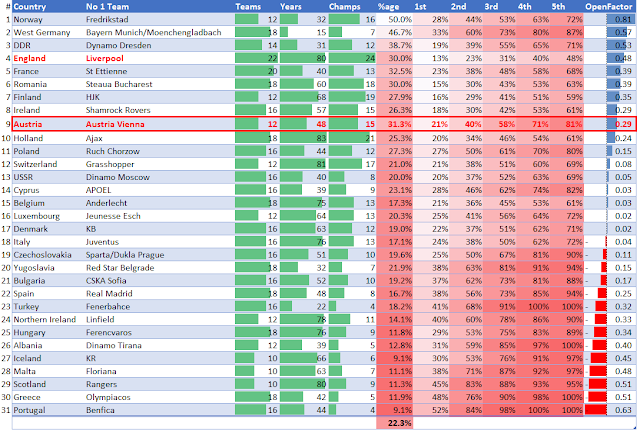The height and width of the screenshot is (433, 640).
Task: Select the No 1 Team column header
Action: (x=107, y=7)
